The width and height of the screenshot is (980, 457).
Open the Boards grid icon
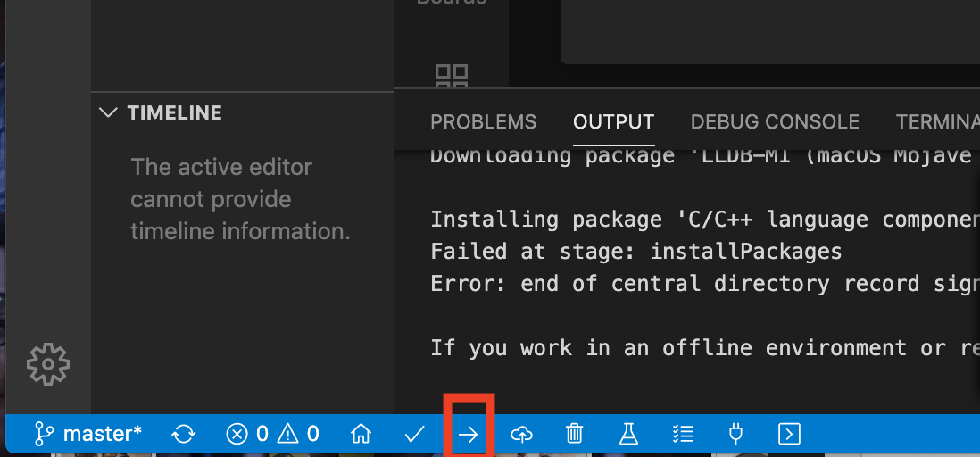452,76
